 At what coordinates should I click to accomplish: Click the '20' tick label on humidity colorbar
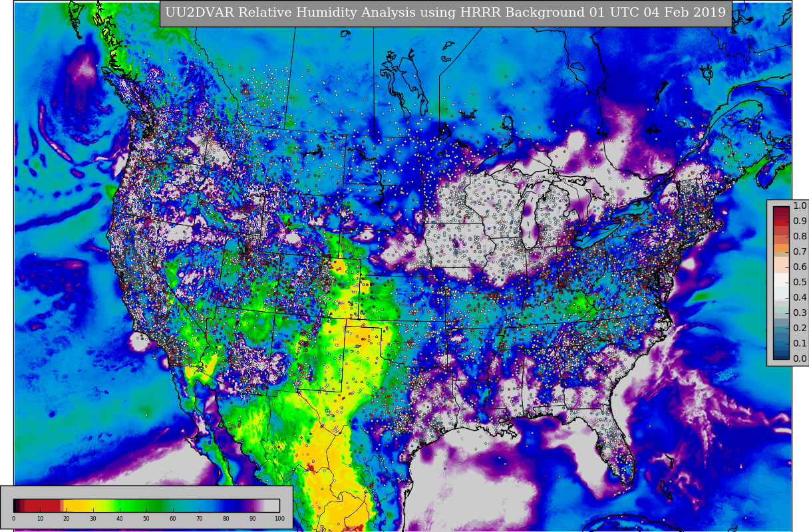pyautogui.click(x=67, y=519)
